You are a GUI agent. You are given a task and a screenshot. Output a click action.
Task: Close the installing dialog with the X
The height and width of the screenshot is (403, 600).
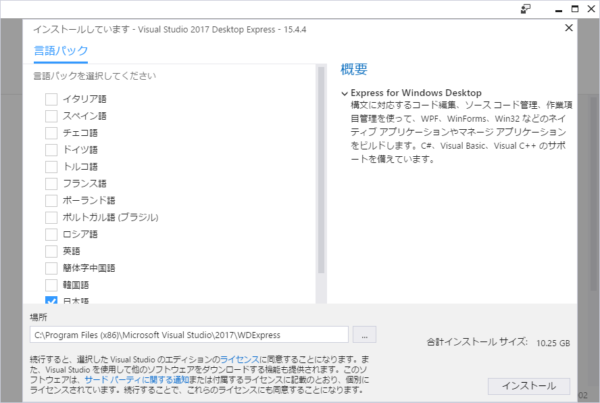tap(569, 28)
